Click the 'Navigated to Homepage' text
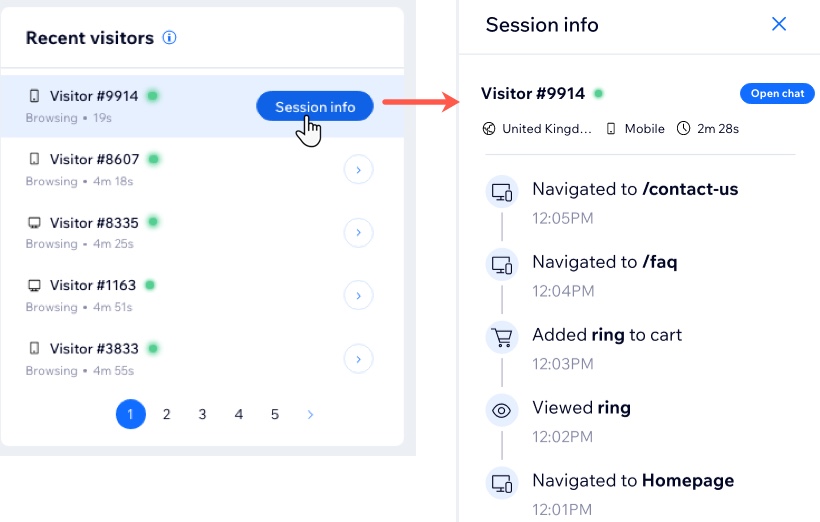 pos(633,481)
